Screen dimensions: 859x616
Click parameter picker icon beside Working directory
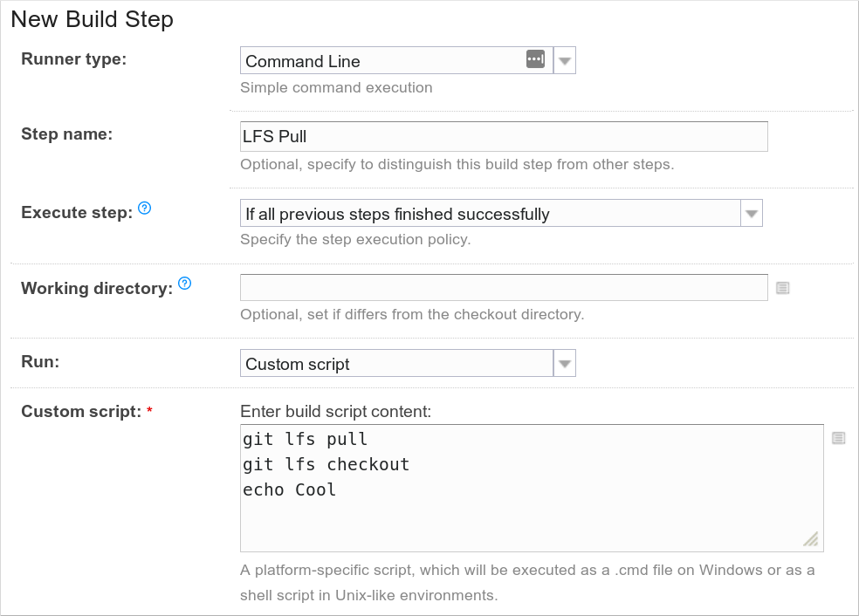tap(783, 288)
